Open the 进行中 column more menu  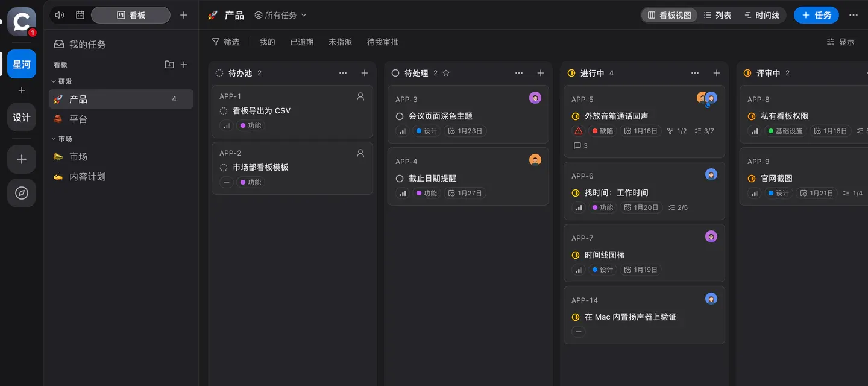(695, 73)
